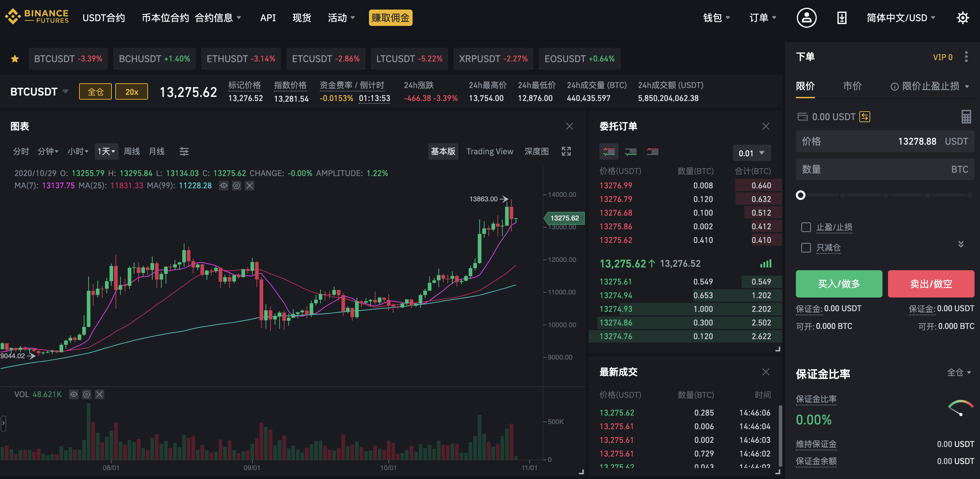Screen dimensions: 980x479
Task: Click the download app icon
Action: coord(842,18)
